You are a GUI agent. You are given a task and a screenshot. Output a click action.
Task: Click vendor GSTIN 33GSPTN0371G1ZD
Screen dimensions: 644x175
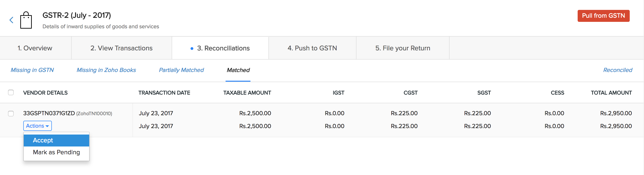click(49, 113)
